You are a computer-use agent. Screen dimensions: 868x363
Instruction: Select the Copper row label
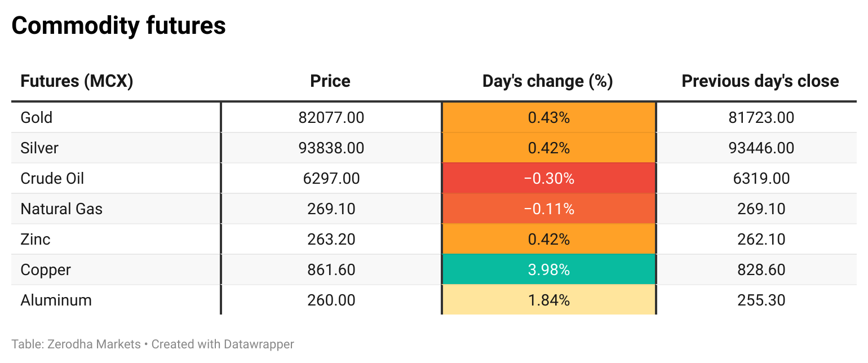[46, 269]
